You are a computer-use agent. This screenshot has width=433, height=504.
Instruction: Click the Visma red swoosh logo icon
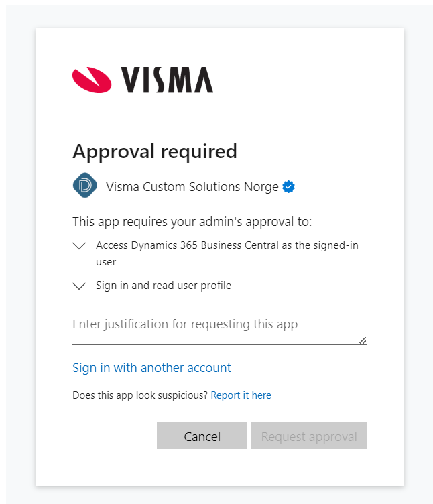coord(92,79)
